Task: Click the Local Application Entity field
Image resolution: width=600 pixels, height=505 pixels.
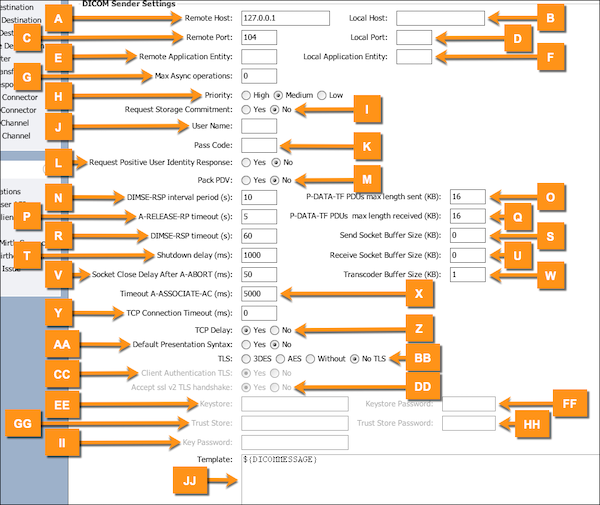Action: 413,56
